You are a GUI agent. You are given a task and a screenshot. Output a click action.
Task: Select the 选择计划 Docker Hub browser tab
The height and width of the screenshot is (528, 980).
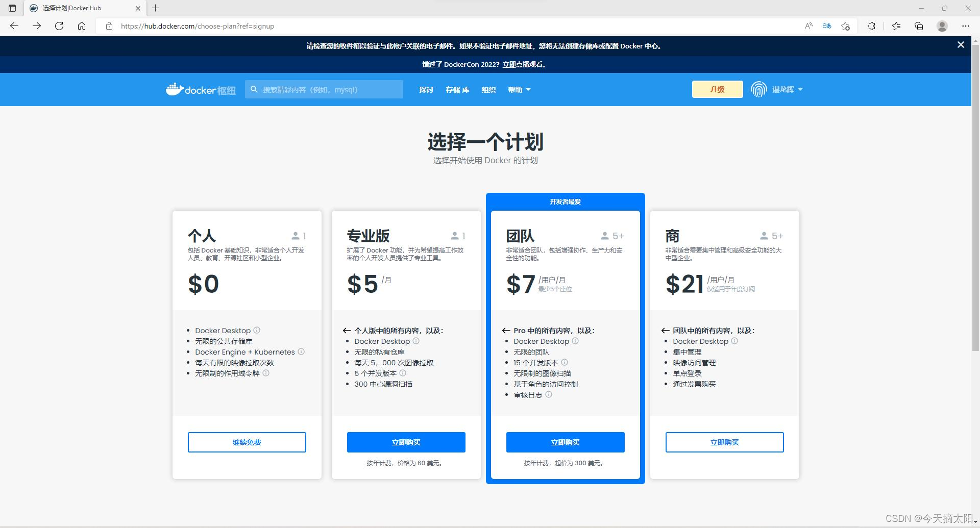click(85, 8)
